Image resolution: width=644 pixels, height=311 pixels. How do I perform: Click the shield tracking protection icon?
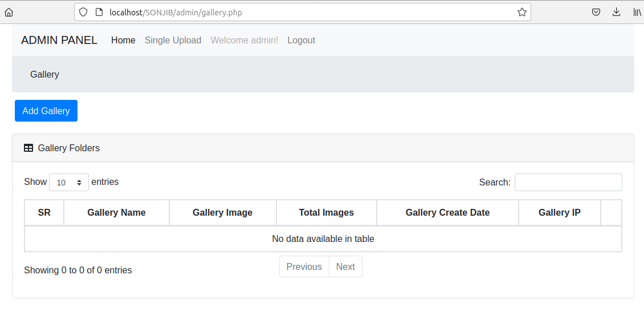83,13
